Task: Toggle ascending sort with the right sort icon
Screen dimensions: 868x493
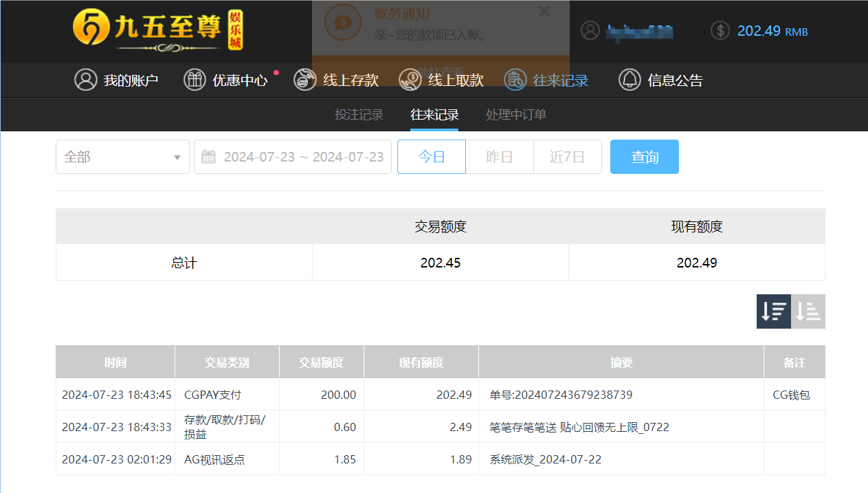Action: [x=808, y=311]
